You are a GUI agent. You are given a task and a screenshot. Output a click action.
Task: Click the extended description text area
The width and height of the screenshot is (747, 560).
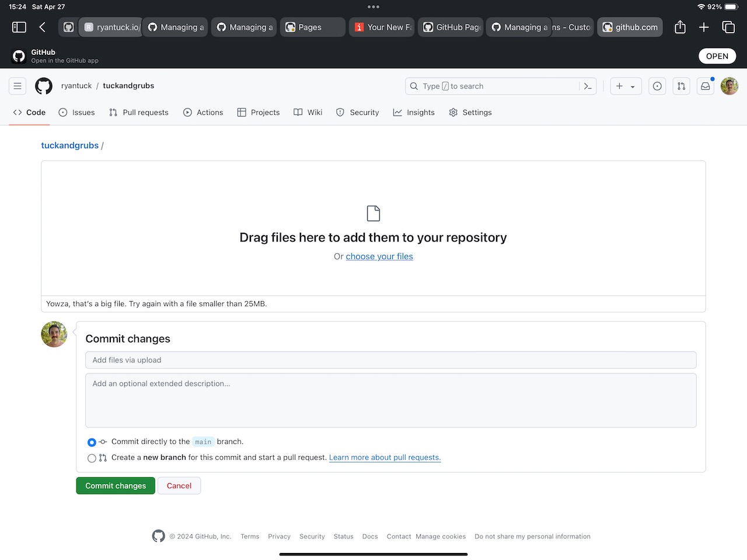tap(390, 400)
